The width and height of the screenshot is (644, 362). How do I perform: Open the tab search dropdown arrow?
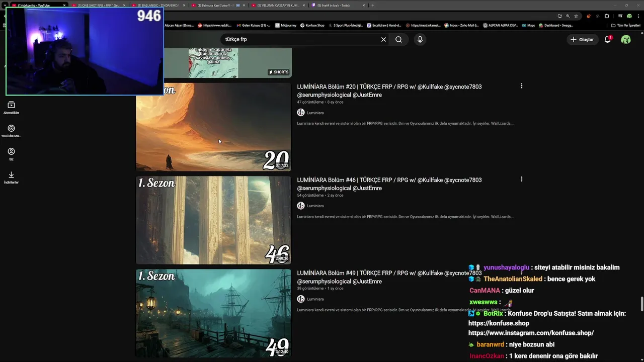coord(5,5)
